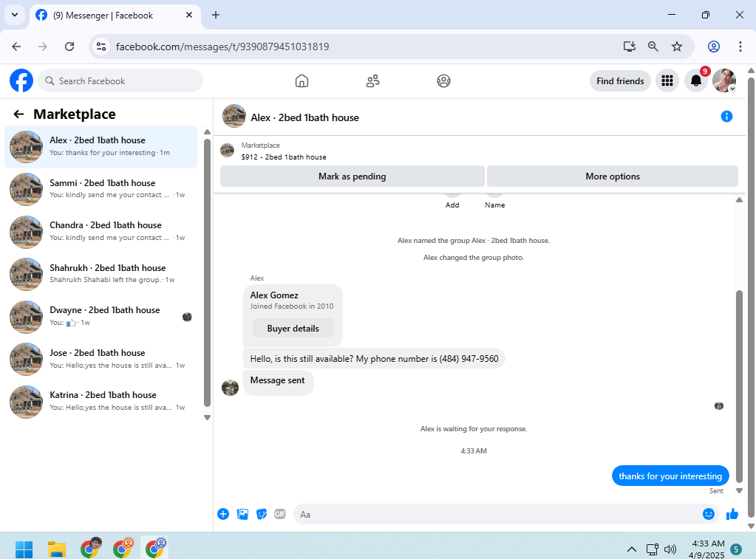Open the account profile picture menu
This screenshot has width=756, height=559.
[724, 80]
